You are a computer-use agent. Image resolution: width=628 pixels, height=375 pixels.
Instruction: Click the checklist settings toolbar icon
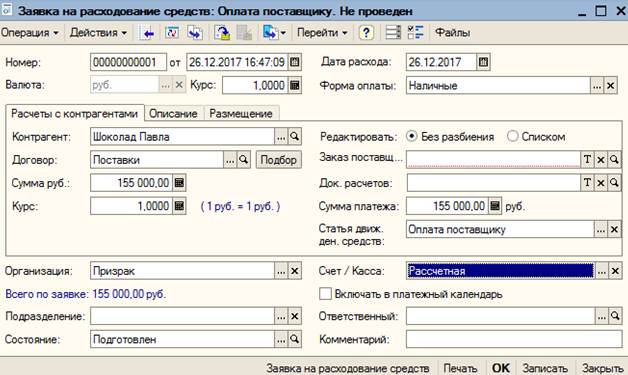point(415,33)
